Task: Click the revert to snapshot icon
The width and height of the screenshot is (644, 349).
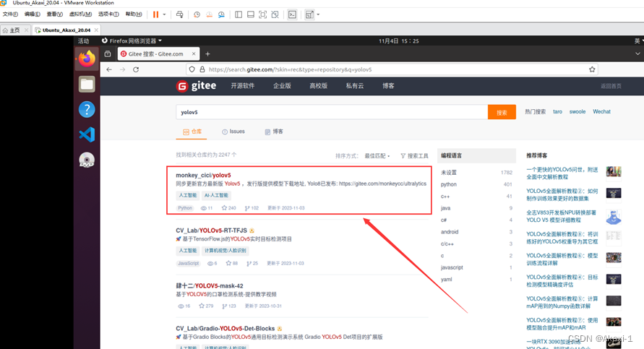Action: tap(209, 14)
